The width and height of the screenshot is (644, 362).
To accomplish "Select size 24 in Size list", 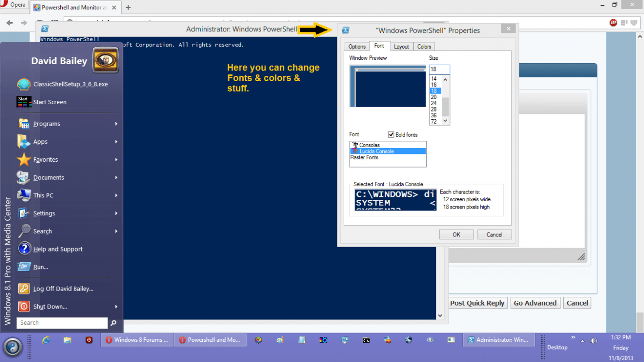I will click(435, 103).
